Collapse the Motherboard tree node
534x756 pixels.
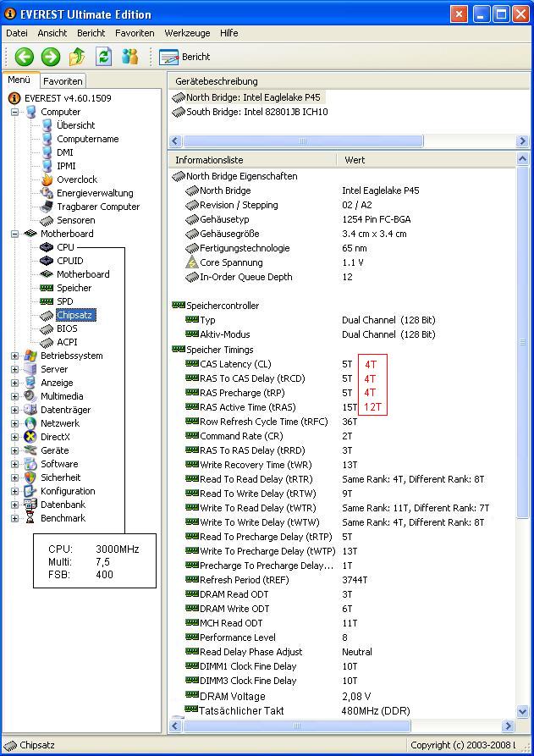pyautogui.click(x=15, y=234)
